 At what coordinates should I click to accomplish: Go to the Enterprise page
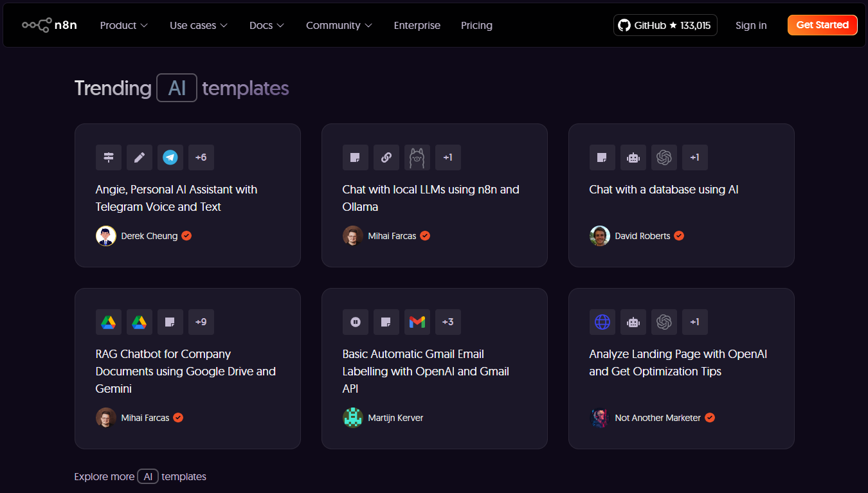click(x=417, y=25)
